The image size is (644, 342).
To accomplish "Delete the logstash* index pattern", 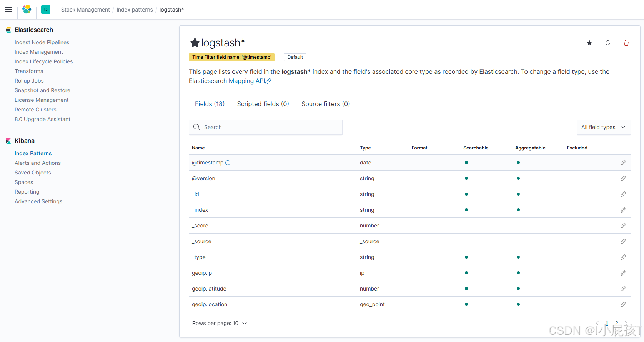I will (x=626, y=43).
